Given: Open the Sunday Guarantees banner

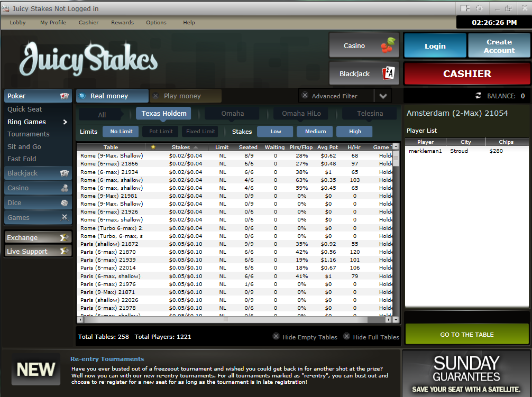Looking at the screenshot, I should click(x=466, y=374).
